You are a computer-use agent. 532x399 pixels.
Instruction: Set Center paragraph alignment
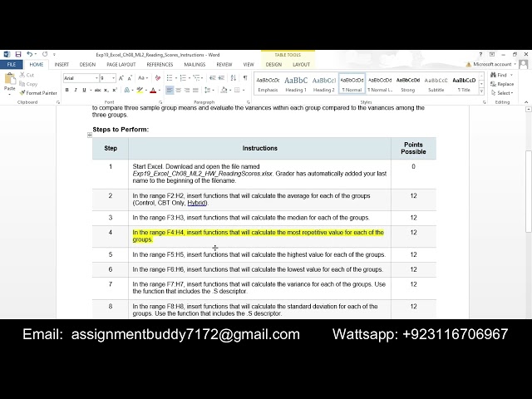pos(178,90)
